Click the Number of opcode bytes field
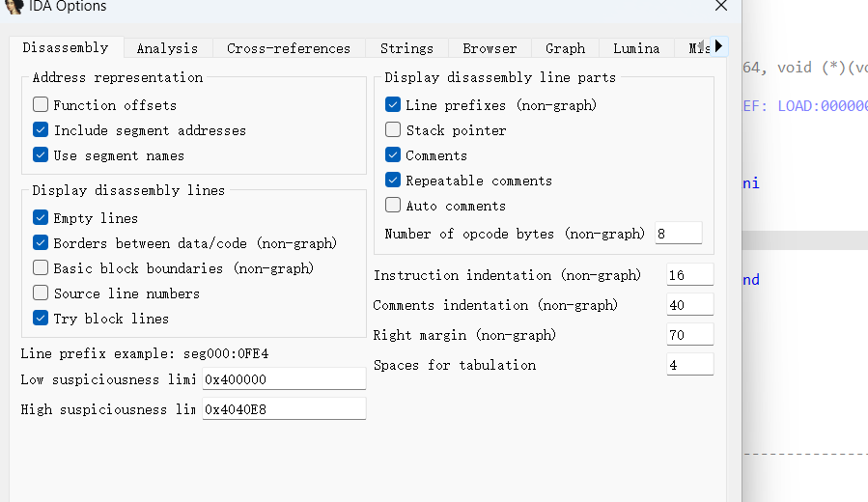868x502 pixels. pos(678,234)
